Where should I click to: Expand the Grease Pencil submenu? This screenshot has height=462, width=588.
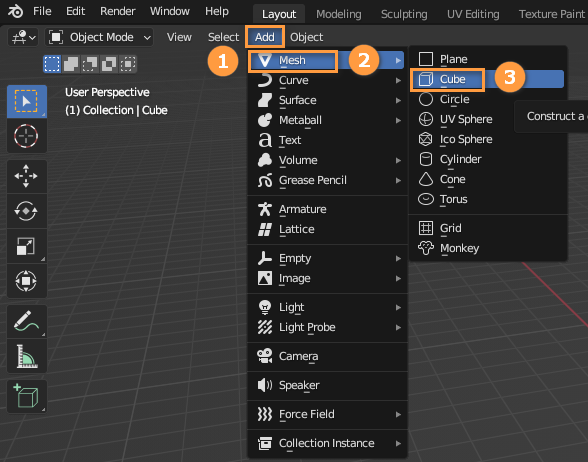point(327,180)
